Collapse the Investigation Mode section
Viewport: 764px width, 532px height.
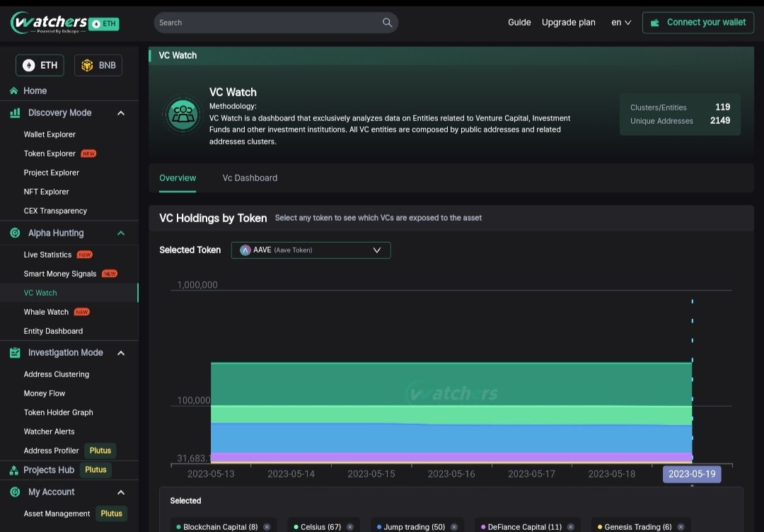(x=121, y=353)
